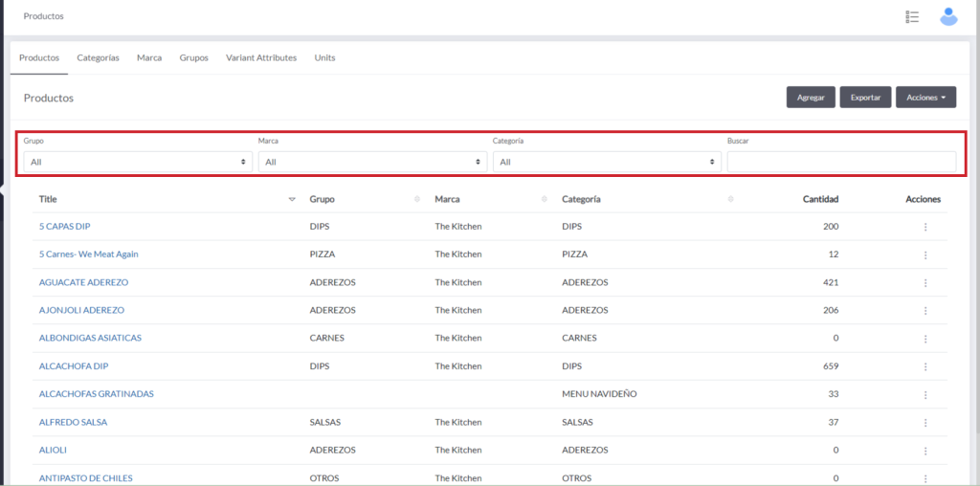Open the list view icon in header
This screenshot has width=980, height=486.
[912, 16]
